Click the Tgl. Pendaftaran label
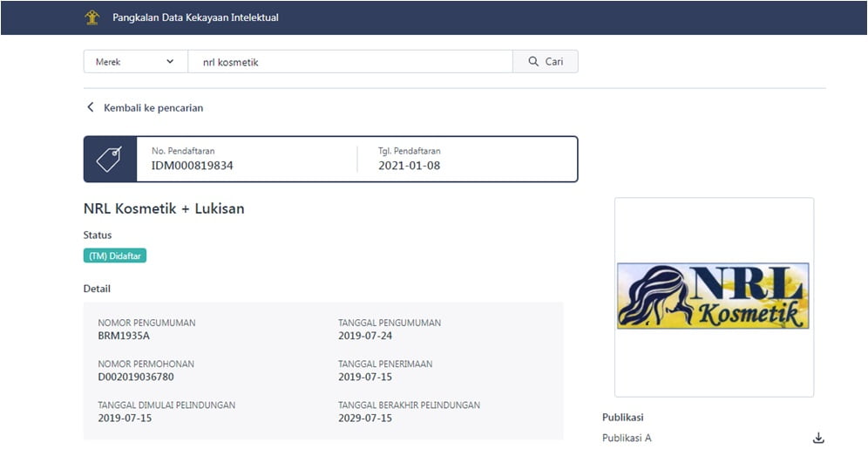 [x=410, y=151]
